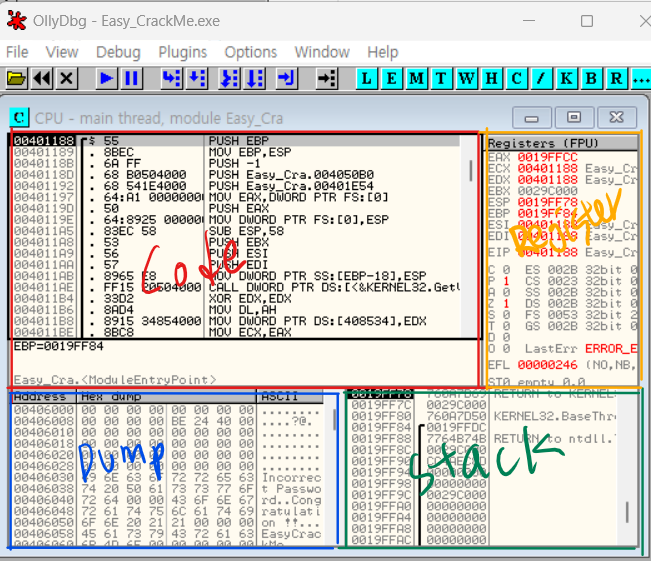The width and height of the screenshot is (651, 561).
Task: Select the MOV DL,AH instruction line
Action: [x=236, y=310]
